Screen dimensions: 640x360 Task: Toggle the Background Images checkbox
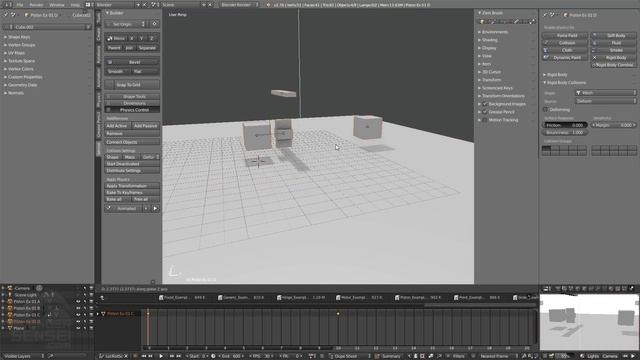point(485,104)
